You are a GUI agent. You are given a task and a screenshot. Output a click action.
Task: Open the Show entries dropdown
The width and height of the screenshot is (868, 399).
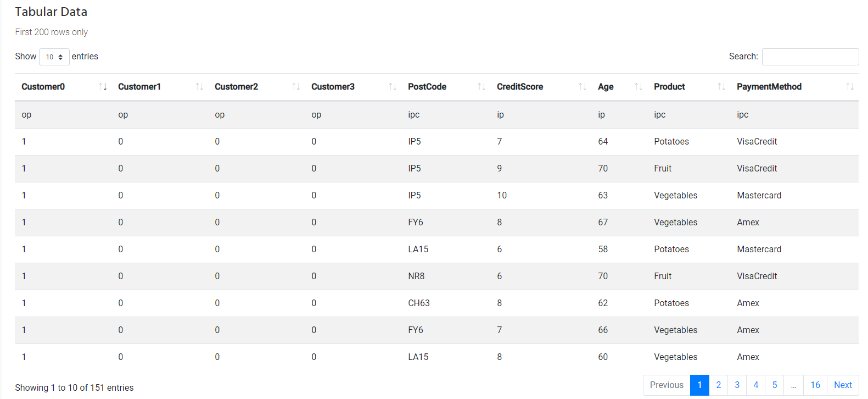tap(54, 57)
